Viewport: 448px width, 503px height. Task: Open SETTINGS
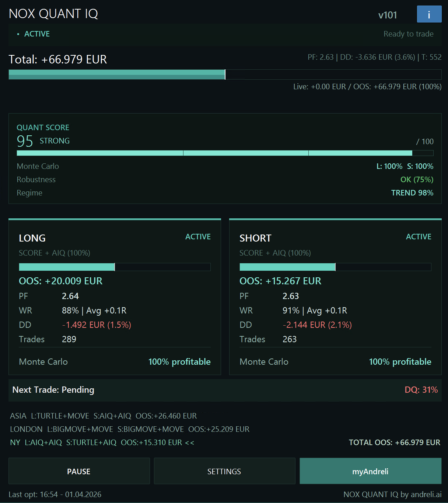224,471
